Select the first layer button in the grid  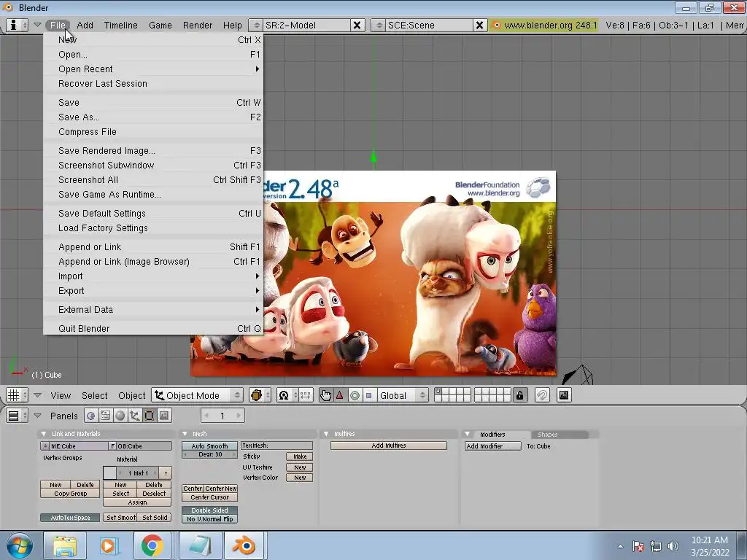point(438,392)
